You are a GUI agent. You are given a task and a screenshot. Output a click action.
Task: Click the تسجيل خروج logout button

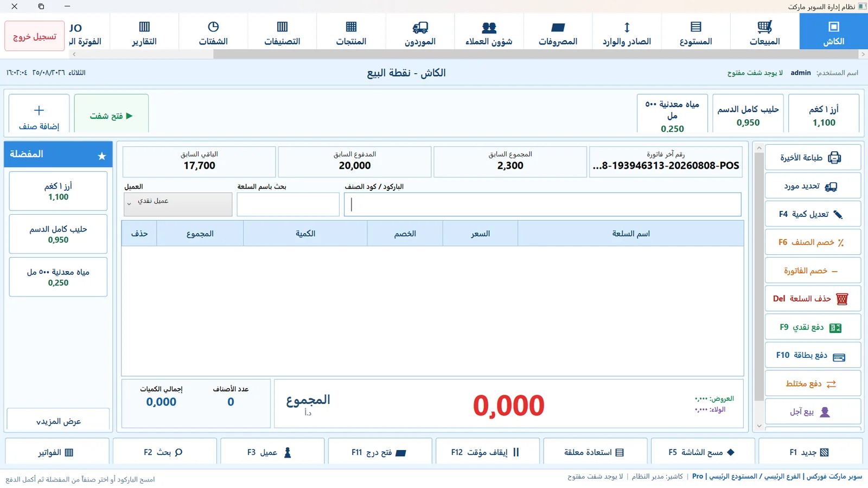tap(35, 36)
